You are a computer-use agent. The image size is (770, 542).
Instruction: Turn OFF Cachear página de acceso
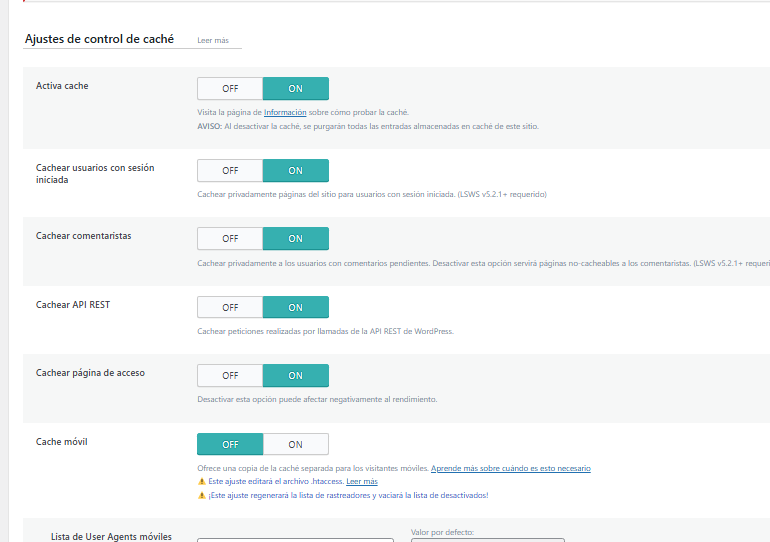coord(230,376)
